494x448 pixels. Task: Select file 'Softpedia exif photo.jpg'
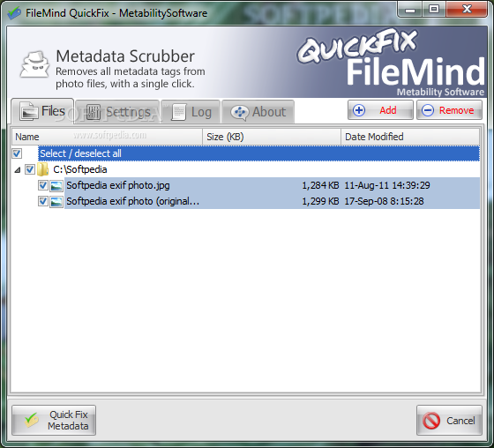pos(118,185)
